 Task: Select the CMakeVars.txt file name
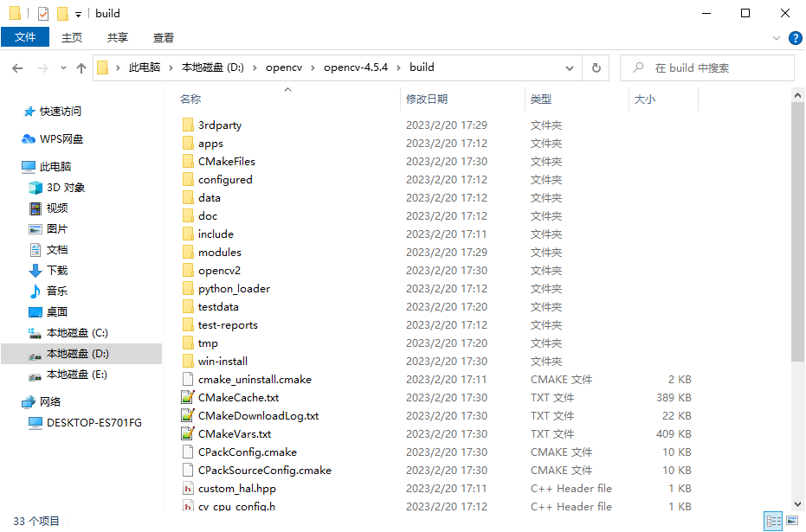[235, 434]
